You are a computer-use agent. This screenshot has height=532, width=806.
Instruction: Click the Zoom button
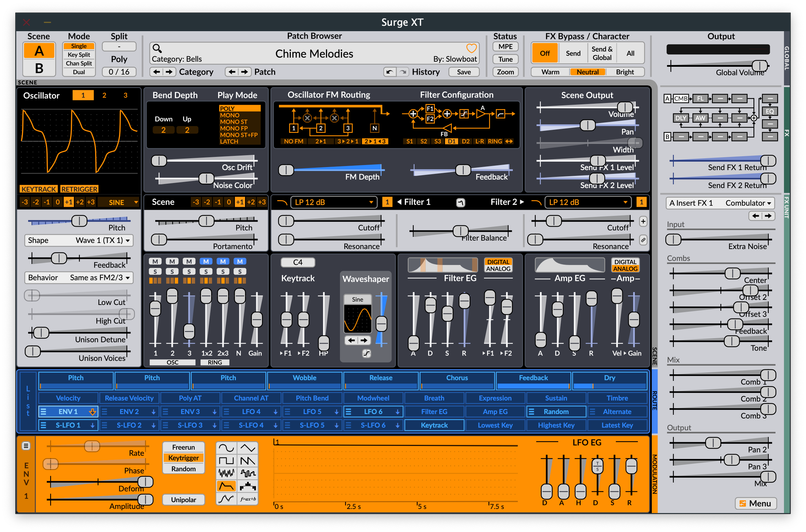point(505,72)
